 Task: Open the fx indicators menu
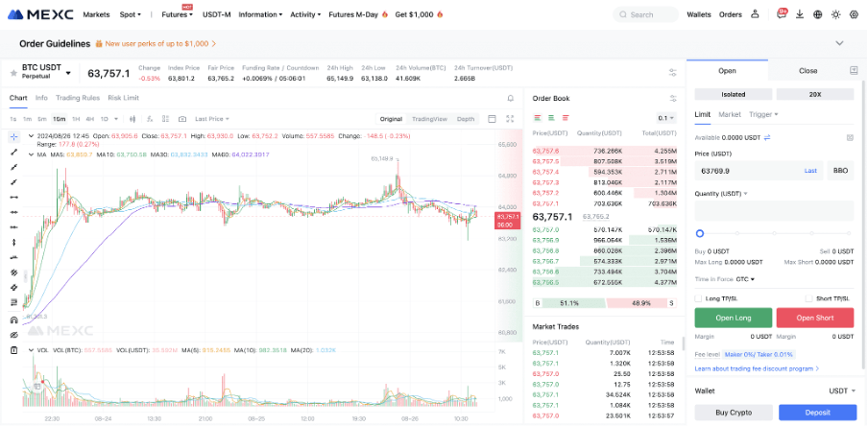tap(150, 119)
